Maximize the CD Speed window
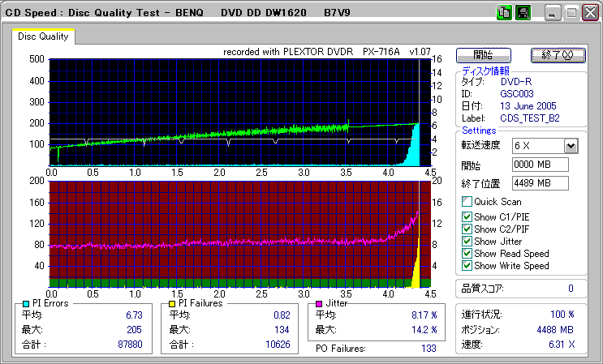 (571, 13)
